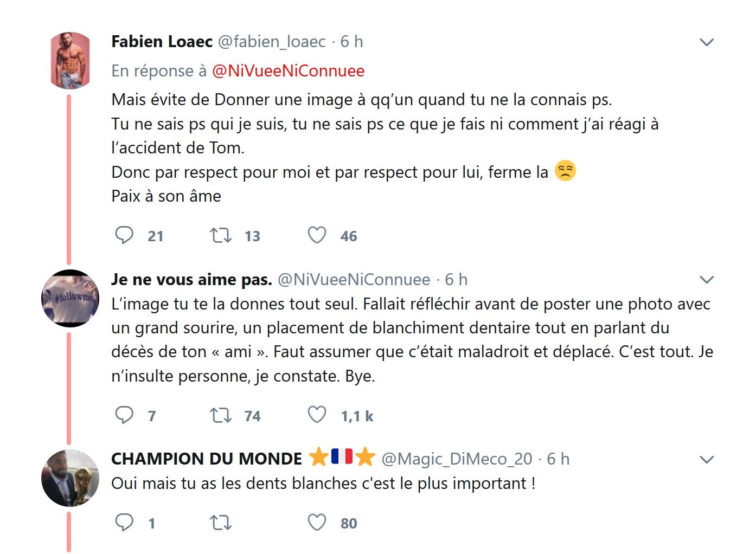Open the red @NiVueeNiConnuee mention link
The height and width of the screenshot is (554, 756).
pos(288,71)
